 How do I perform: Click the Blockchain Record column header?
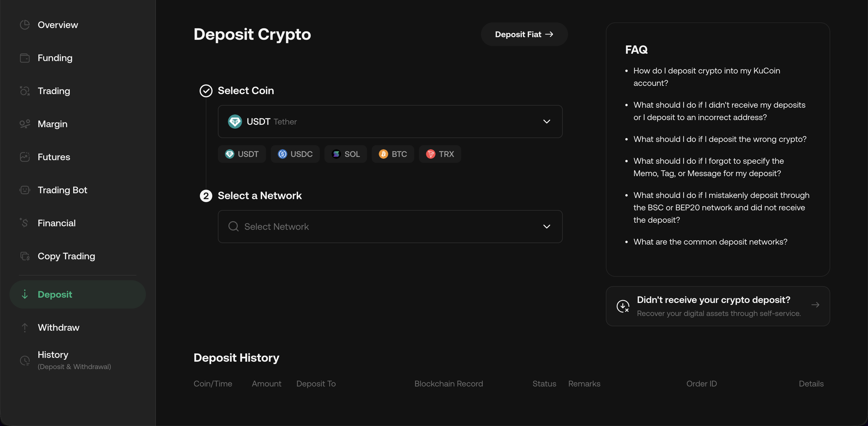tap(448, 384)
